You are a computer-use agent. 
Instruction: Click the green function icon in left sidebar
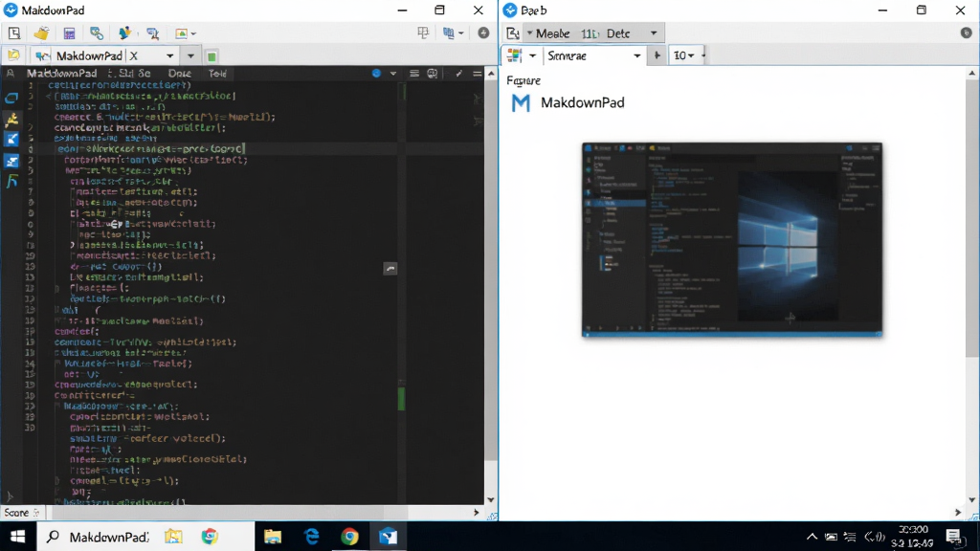(x=11, y=182)
